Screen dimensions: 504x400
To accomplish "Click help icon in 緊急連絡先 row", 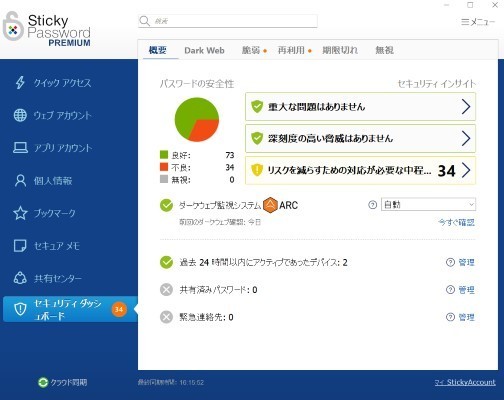I will [450, 317].
